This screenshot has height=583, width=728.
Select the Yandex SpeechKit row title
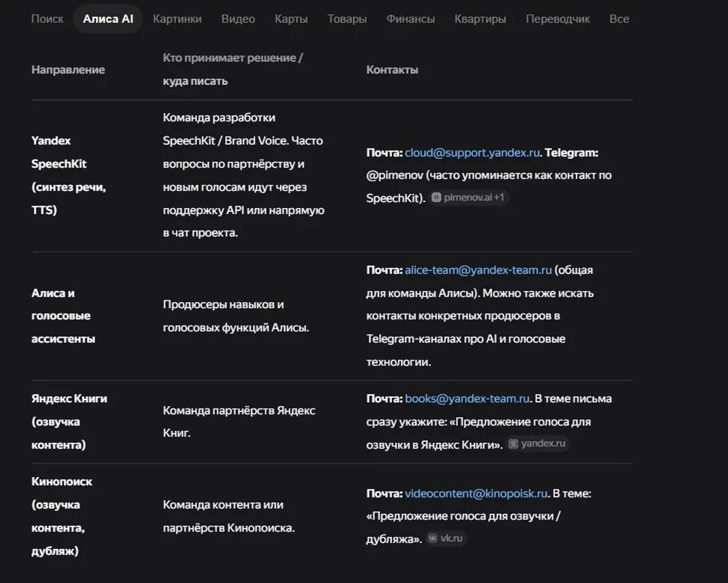(x=69, y=175)
